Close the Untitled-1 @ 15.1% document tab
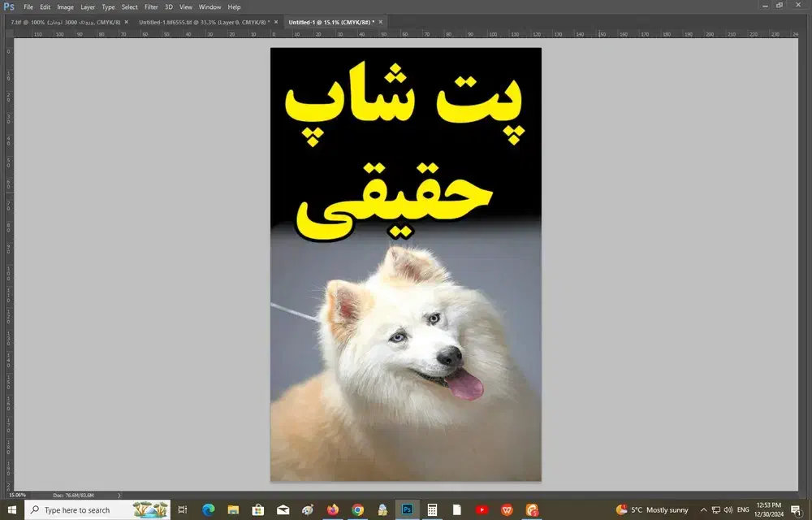Screen dimensions: 812x520 [x=382, y=22]
